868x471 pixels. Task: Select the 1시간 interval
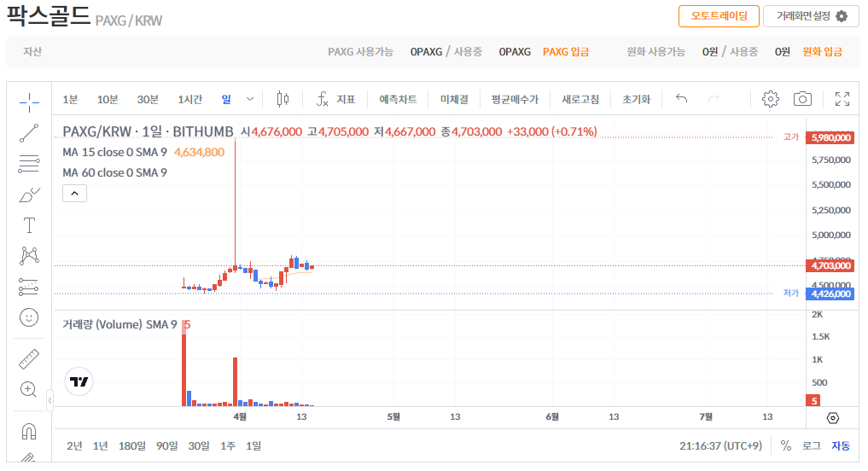[x=189, y=100]
